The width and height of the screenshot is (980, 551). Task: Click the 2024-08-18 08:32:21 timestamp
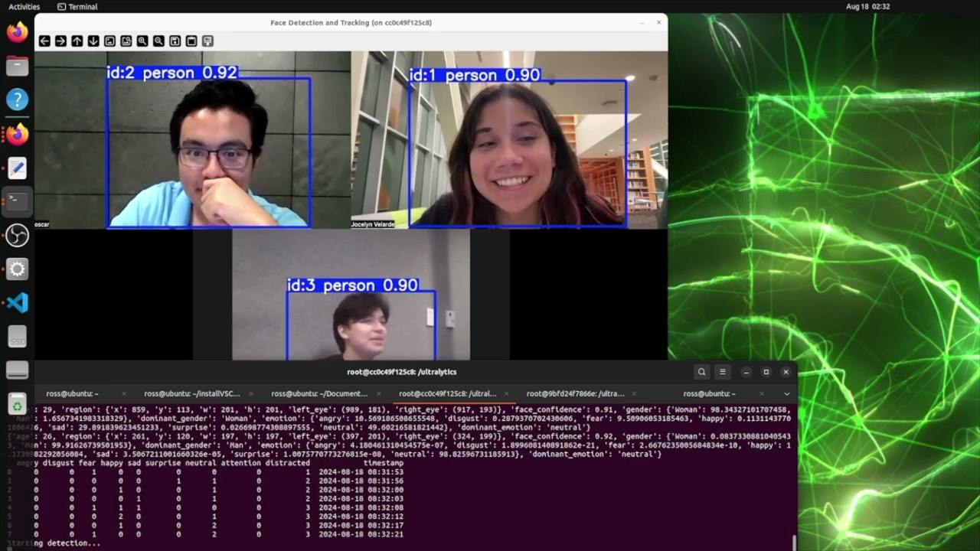click(361, 534)
